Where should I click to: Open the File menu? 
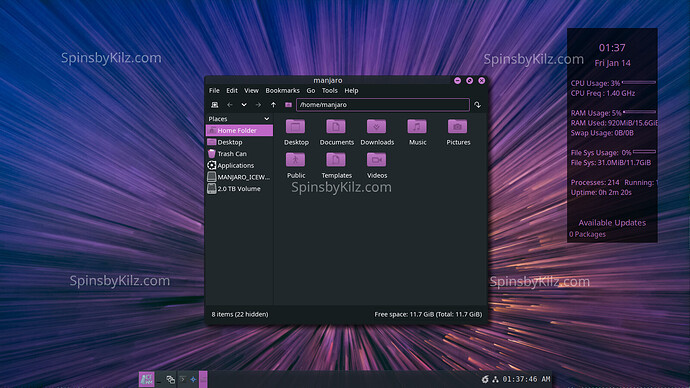click(x=214, y=91)
